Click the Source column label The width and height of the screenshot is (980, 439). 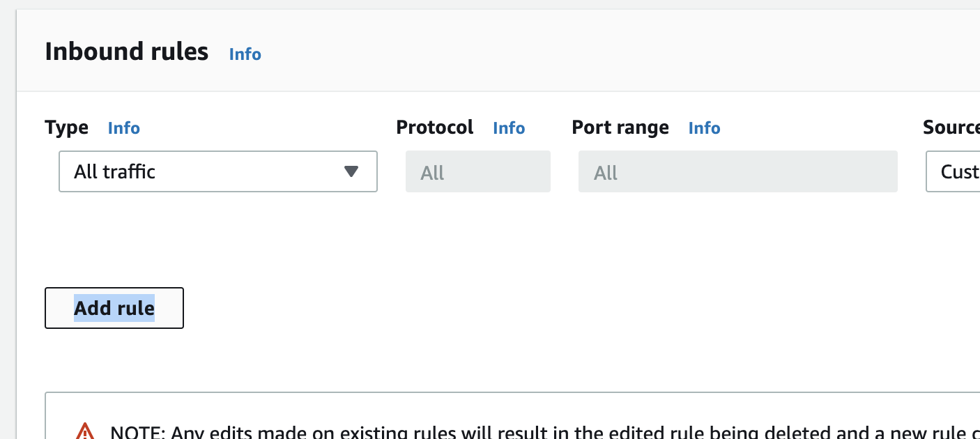tap(951, 128)
